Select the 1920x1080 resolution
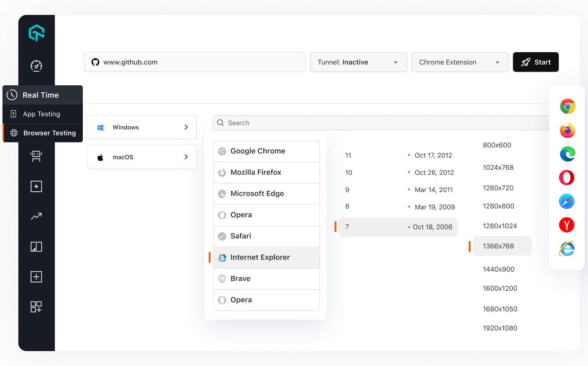The image size is (588, 366). coord(500,328)
